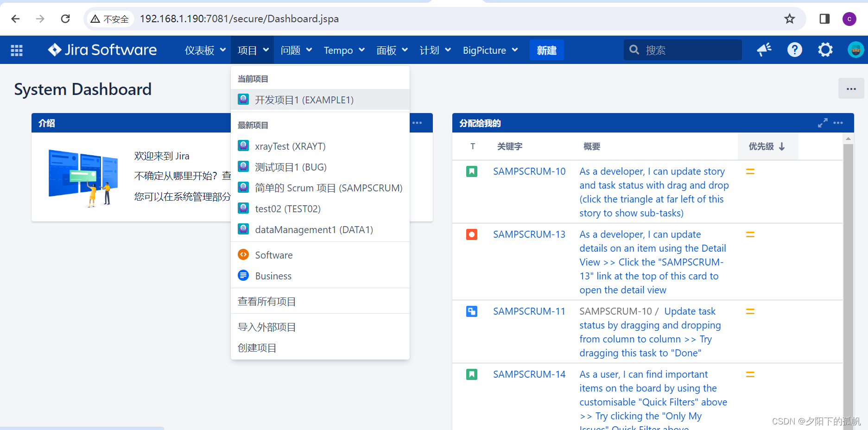Click the medium priority icon of SAMPSCRUM-10

point(750,171)
